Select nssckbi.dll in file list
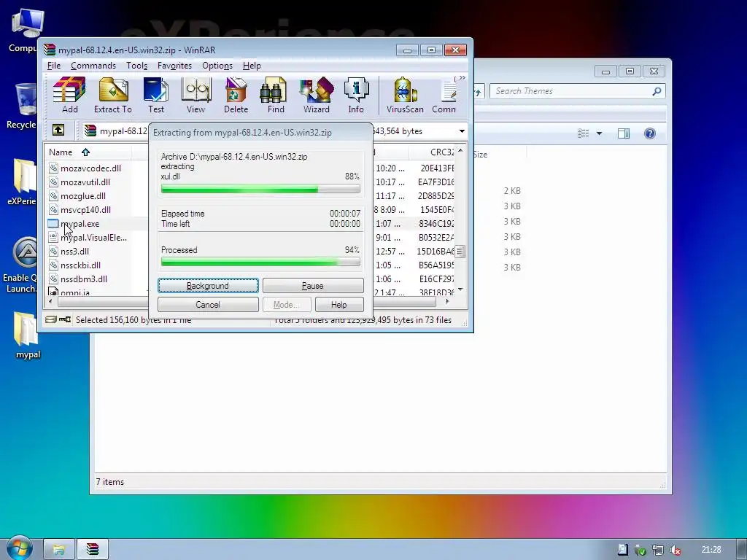The image size is (747, 560). [x=80, y=265]
